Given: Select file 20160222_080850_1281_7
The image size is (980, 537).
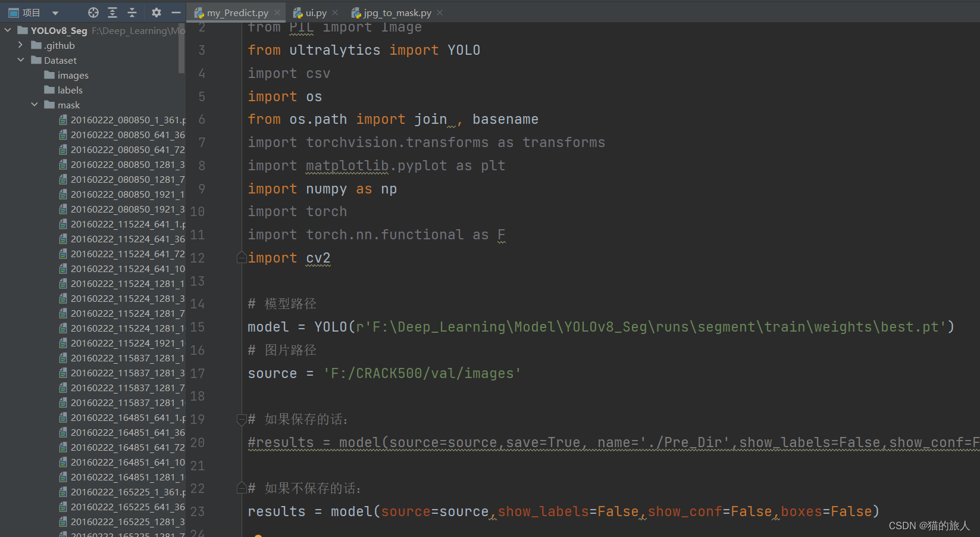Looking at the screenshot, I should click(128, 179).
